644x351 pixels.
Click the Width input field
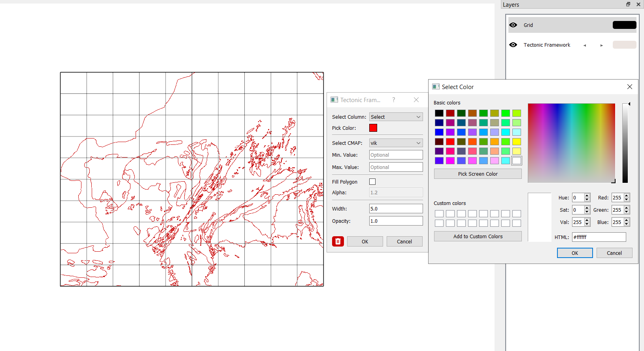396,209
